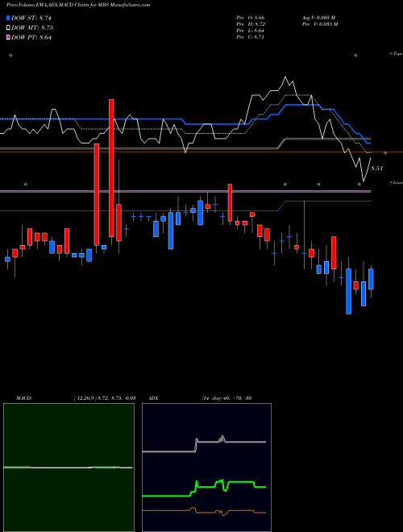Screen dimensions: 403x532
Task: Click the 'Lows' marker label at right edge
Action: (x=397, y=182)
